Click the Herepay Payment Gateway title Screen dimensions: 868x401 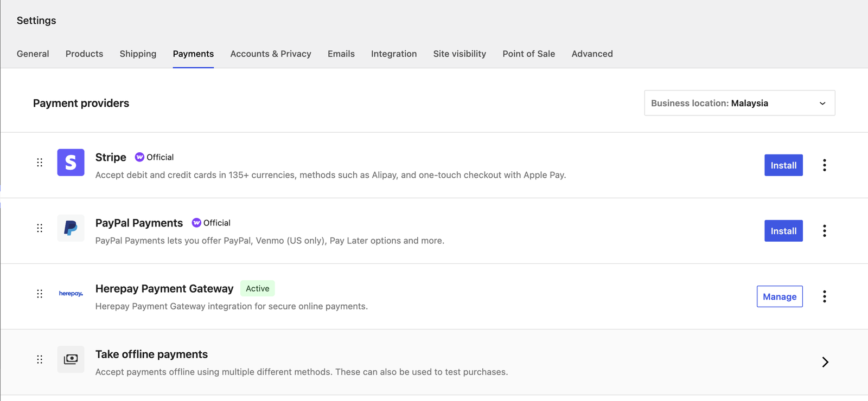tap(164, 288)
